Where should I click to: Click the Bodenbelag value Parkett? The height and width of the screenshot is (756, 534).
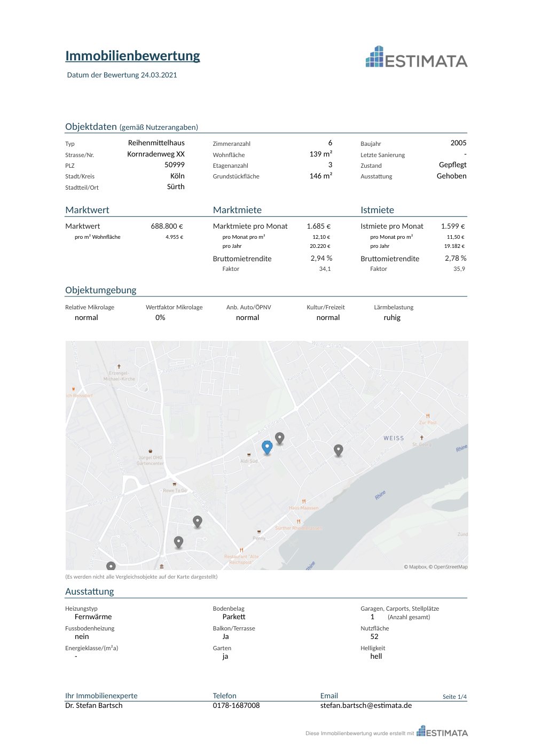[x=234, y=617]
